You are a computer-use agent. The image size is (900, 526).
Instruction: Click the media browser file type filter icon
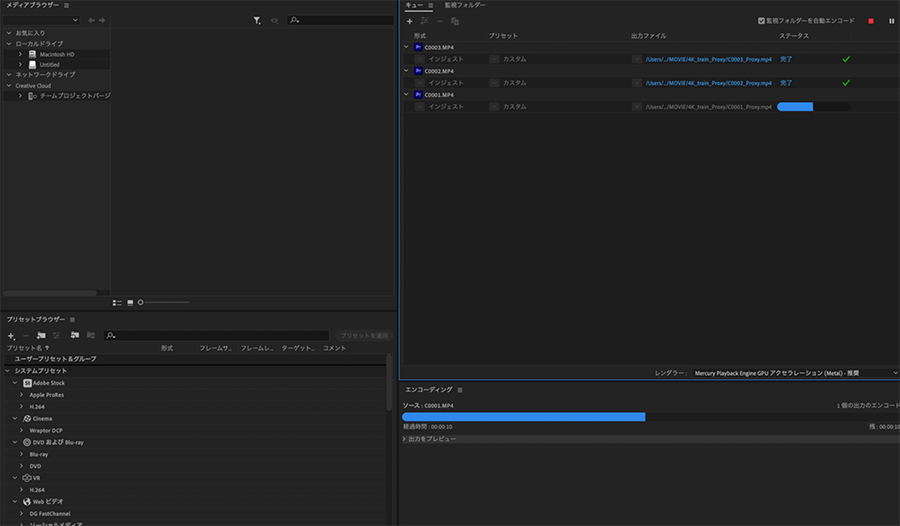click(x=257, y=20)
